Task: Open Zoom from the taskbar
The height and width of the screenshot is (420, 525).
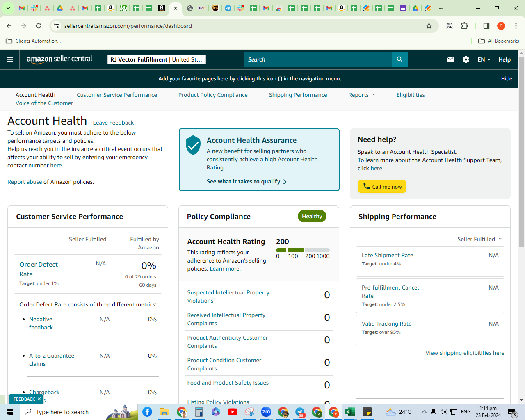Action: (x=266, y=412)
